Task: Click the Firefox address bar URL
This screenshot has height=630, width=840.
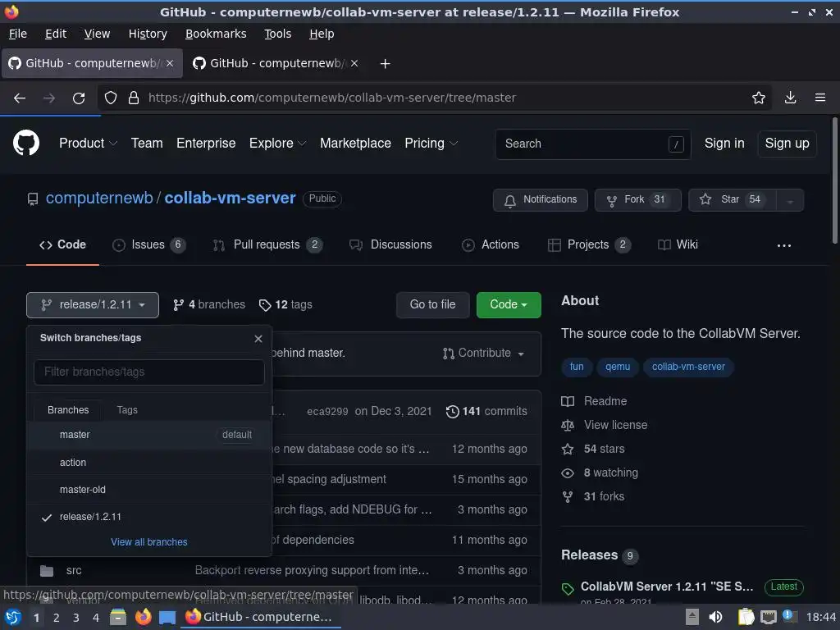Action: (x=331, y=98)
